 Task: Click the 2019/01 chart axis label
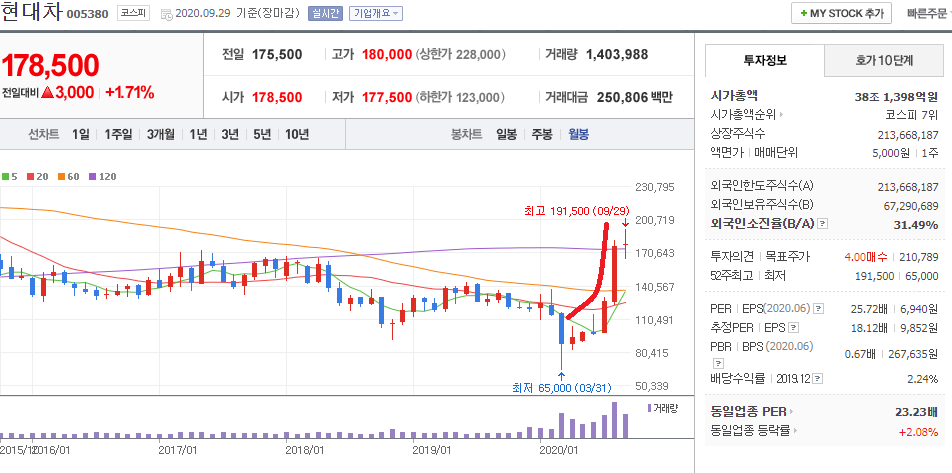(432, 451)
